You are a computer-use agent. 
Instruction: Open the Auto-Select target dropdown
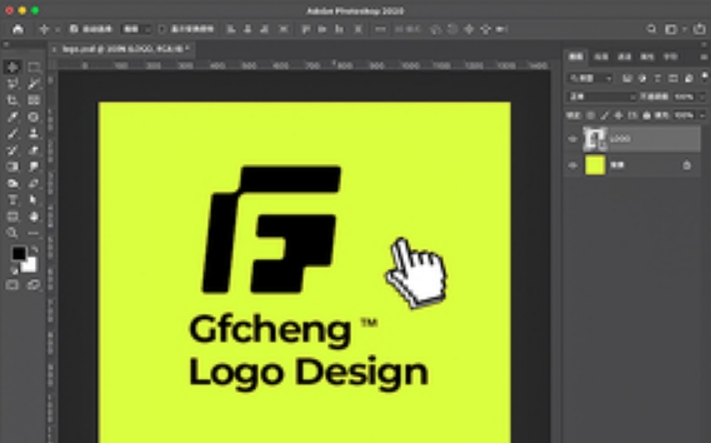[136, 29]
